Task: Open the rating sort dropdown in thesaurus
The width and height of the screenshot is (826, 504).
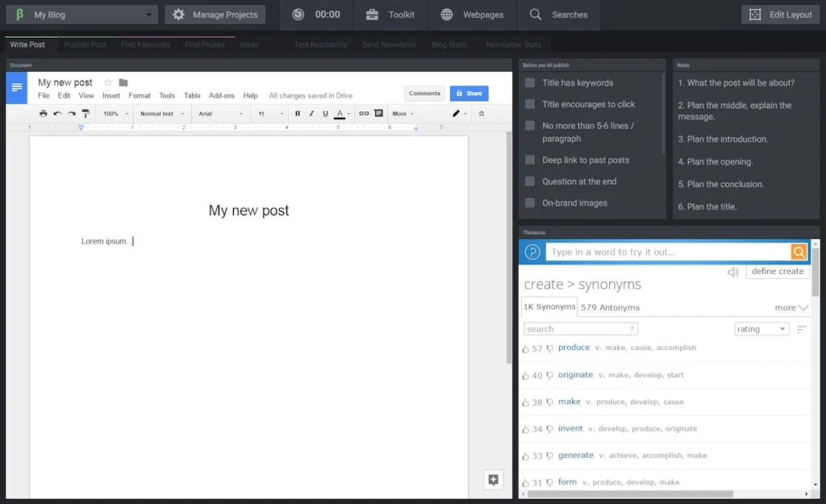Action: click(x=761, y=328)
